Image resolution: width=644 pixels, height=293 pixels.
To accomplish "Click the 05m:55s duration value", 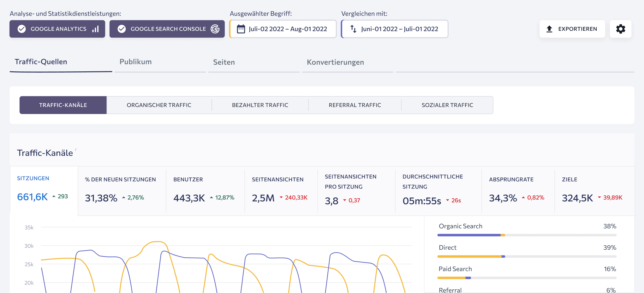I will (422, 201).
